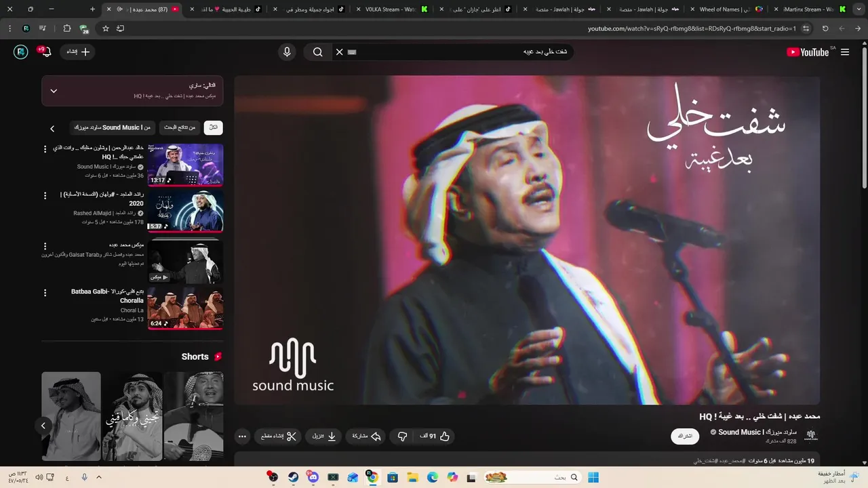Open the browser main menu dots

click(x=9, y=28)
